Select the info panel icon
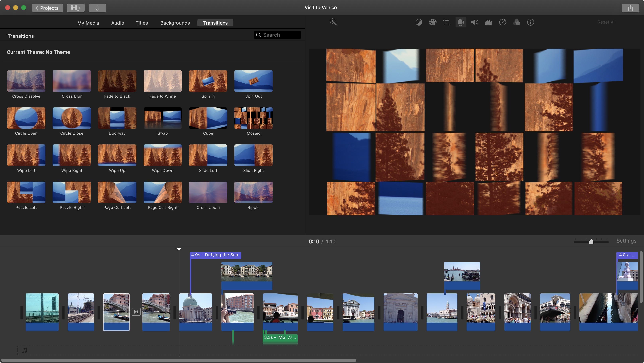The height and width of the screenshot is (363, 644). tap(530, 22)
